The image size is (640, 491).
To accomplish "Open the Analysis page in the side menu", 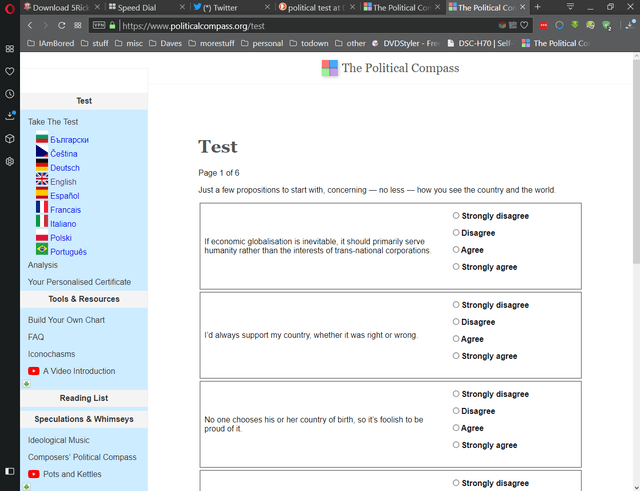I will click(43, 265).
